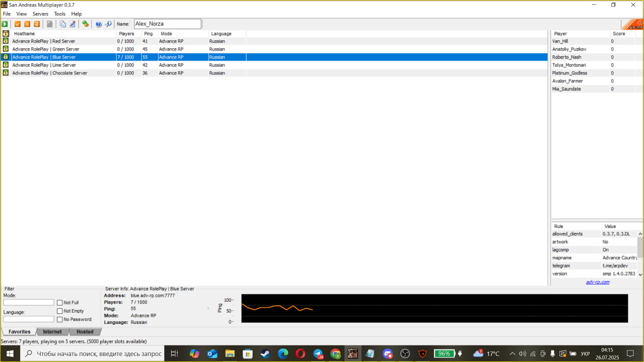The image size is (644, 362).
Task: Click the UKR language indicator in tray
Action: coord(585,353)
